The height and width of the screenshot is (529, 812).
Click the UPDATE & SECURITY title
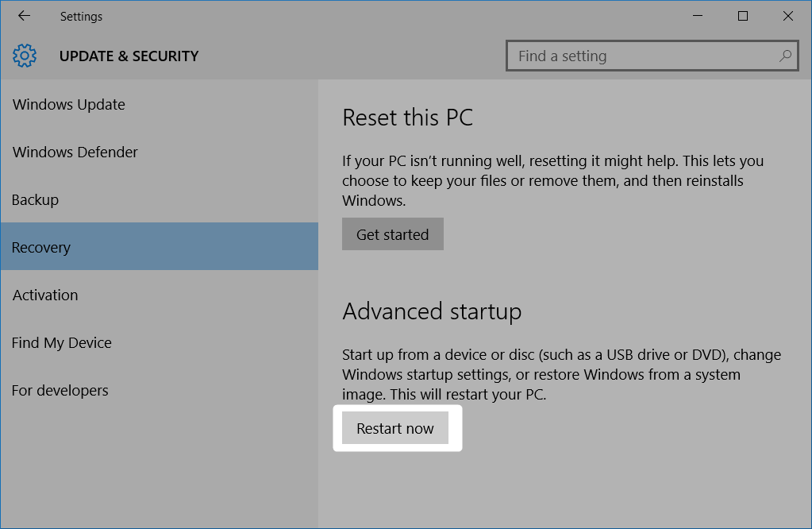click(x=129, y=56)
